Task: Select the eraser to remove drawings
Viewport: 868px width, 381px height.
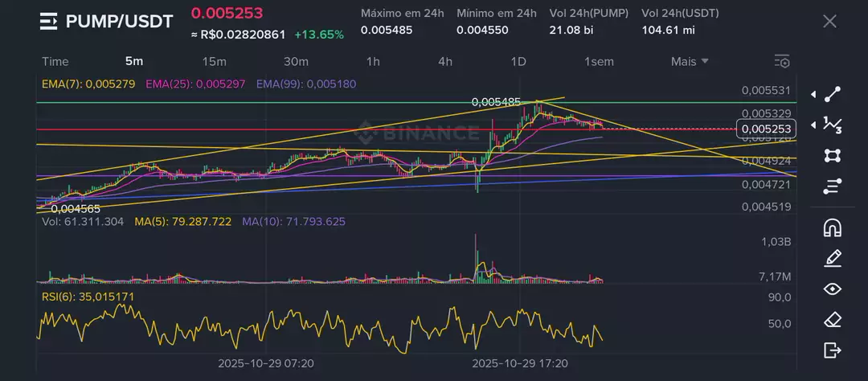Action: [x=833, y=320]
